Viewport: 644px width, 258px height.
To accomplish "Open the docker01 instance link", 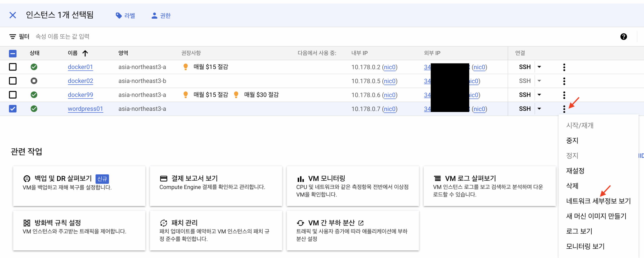I will pyautogui.click(x=80, y=67).
